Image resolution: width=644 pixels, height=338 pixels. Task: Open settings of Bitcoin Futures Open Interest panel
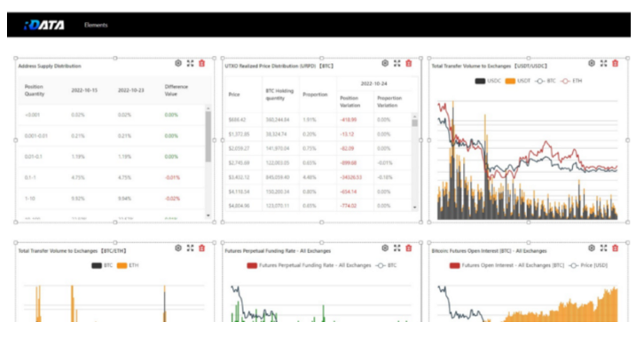tap(592, 248)
